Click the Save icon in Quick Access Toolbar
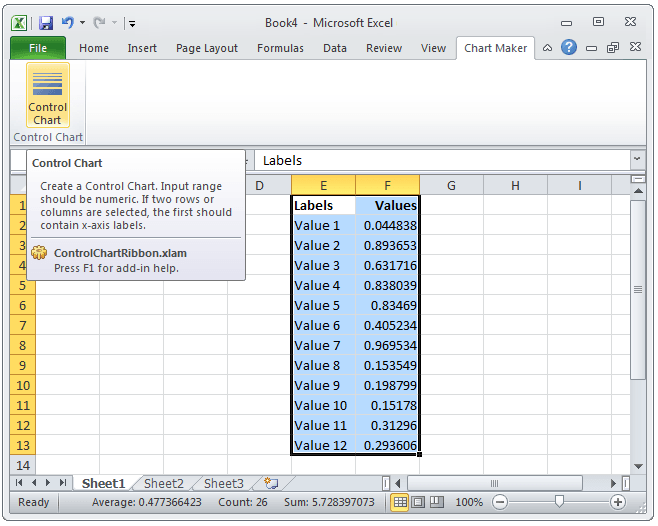This screenshot has height=526, width=658. coord(46,22)
